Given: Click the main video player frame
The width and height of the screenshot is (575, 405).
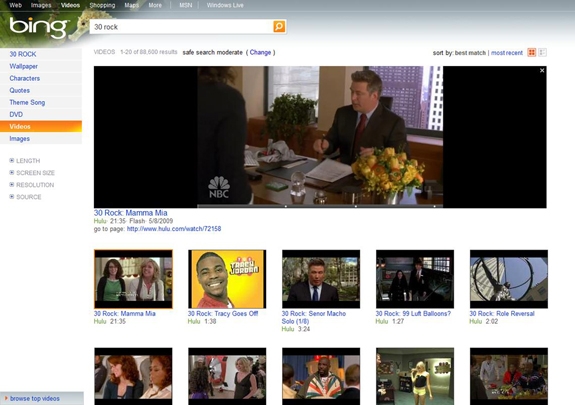Looking at the screenshot, I should [x=320, y=137].
